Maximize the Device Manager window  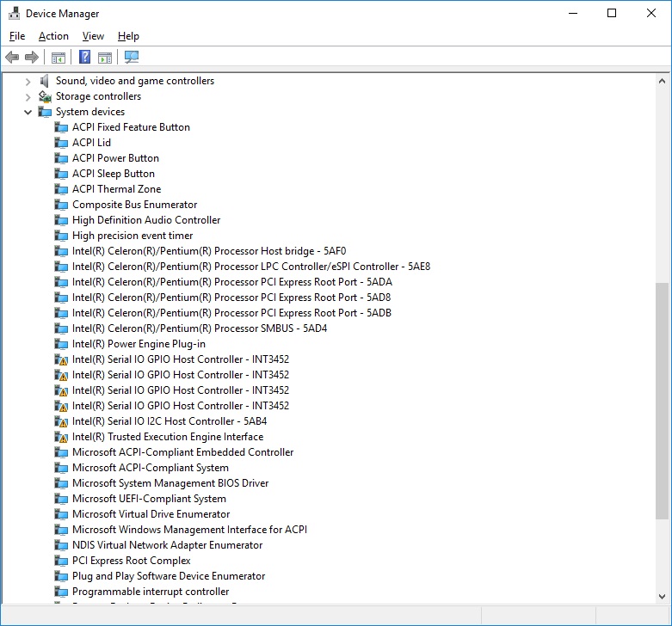click(x=612, y=13)
